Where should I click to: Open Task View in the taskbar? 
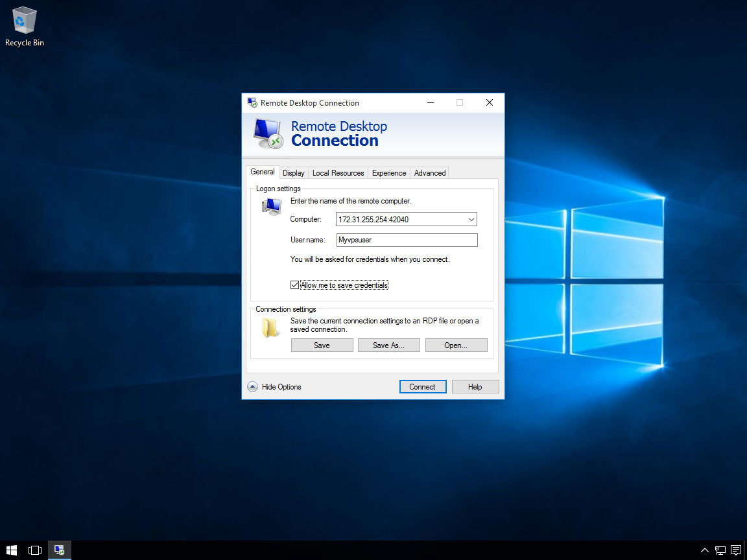click(x=35, y=550)
